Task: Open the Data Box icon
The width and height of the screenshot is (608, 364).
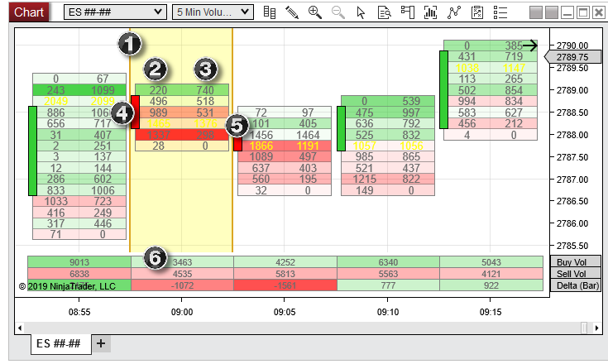Action: click(385, 12)
